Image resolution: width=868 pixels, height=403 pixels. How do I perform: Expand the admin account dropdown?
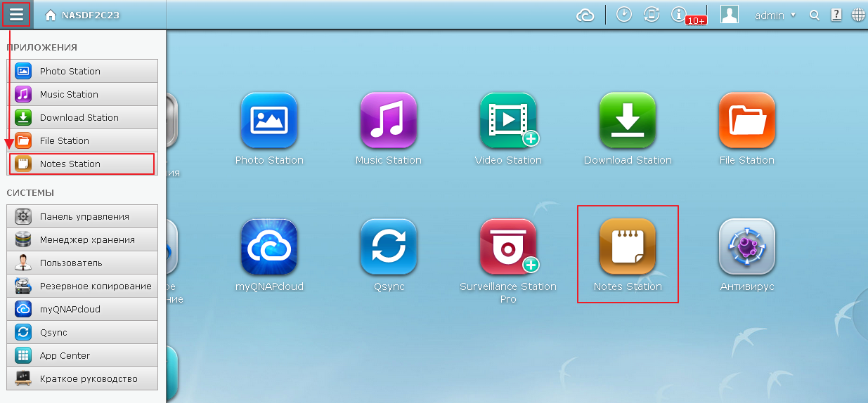pos(775,15)
